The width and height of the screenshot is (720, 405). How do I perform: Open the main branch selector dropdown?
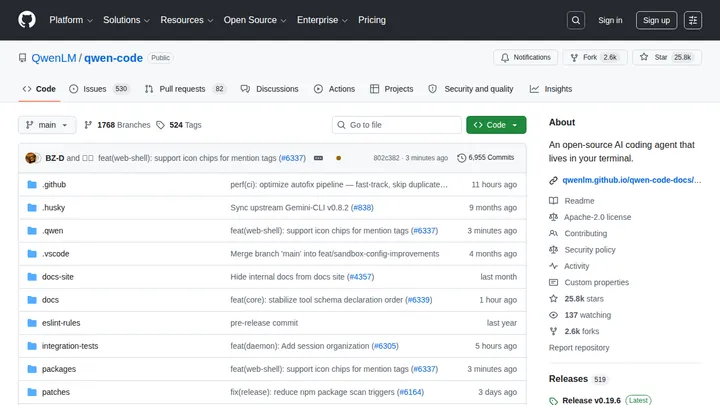(47, 125)
